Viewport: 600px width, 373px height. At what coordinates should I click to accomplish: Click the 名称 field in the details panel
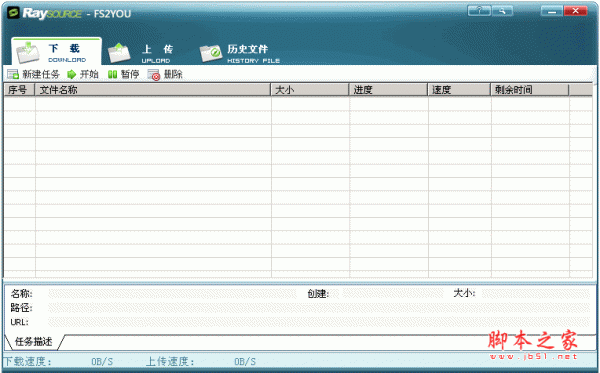pos(172,294)
